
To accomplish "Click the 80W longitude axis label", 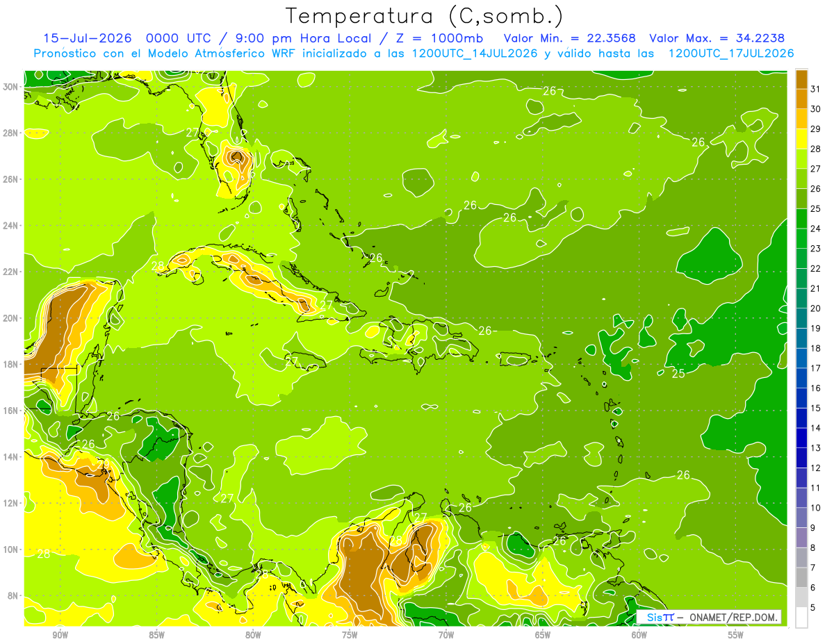I will pyautogui.click(x=253, y=635).
